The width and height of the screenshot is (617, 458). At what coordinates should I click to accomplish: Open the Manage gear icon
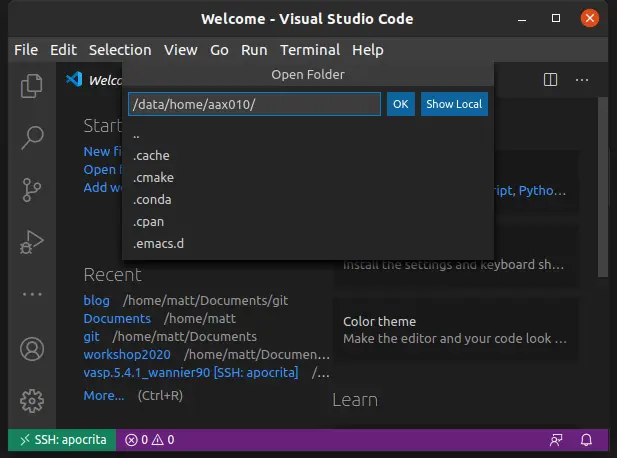click(32, 401)
